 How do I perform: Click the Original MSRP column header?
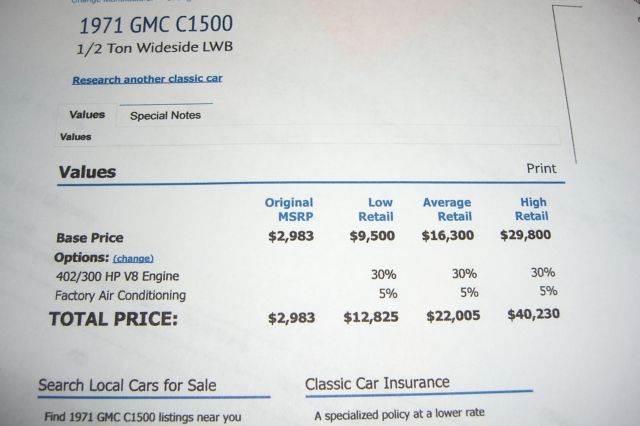[x=289, y=209]
